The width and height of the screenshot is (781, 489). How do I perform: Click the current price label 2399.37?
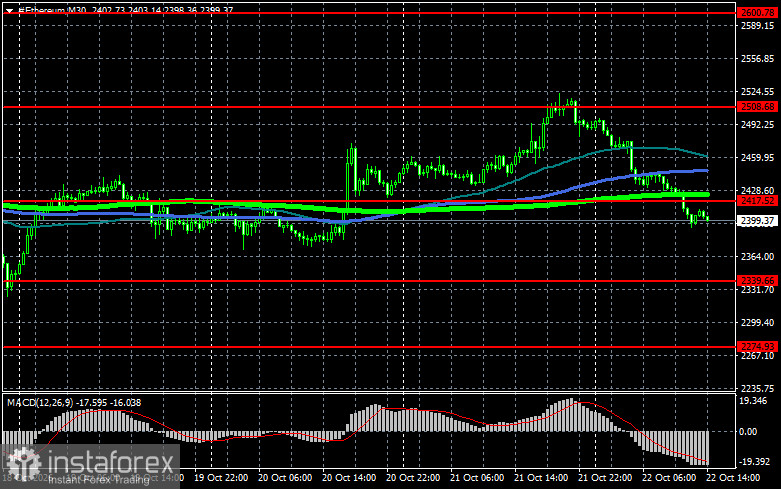pos(757,221)
